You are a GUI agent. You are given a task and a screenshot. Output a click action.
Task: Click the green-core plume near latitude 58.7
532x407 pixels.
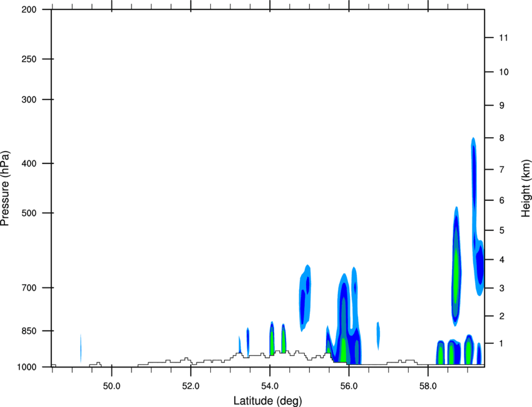456,267
